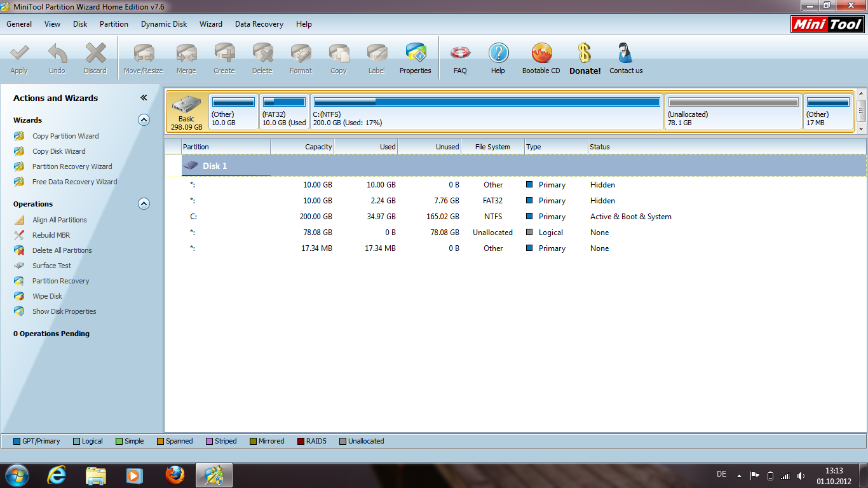The image size is (868, 488).
Task: Select the C: NTFS partition row
Action: 515,217
